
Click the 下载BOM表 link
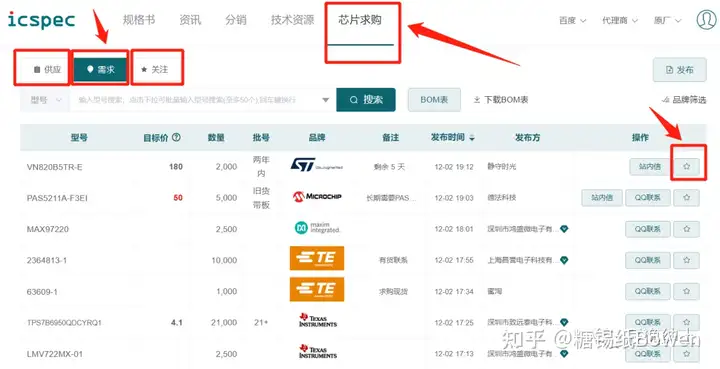click(x=501, y=100)
